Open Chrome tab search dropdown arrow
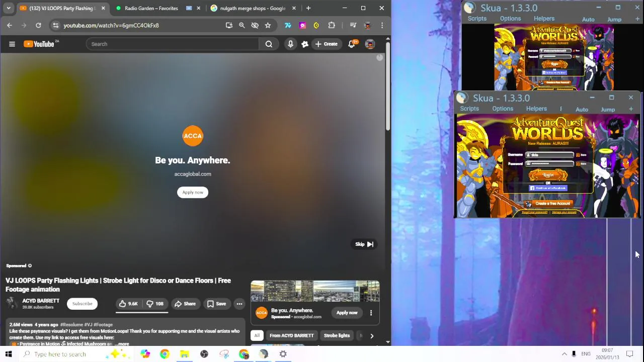Screen dimensions: 644x362 point(9,8)
